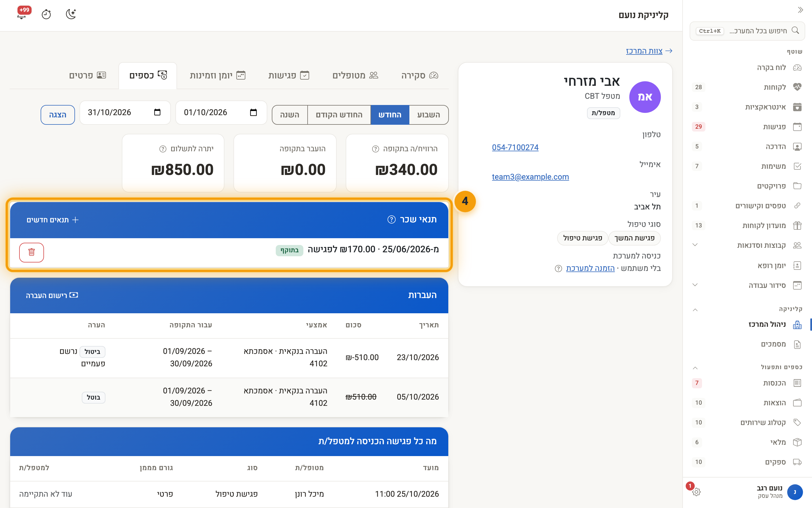Focus the global search field
The width and height of the screenshot is (812, 508).
[x=747, y=31]
